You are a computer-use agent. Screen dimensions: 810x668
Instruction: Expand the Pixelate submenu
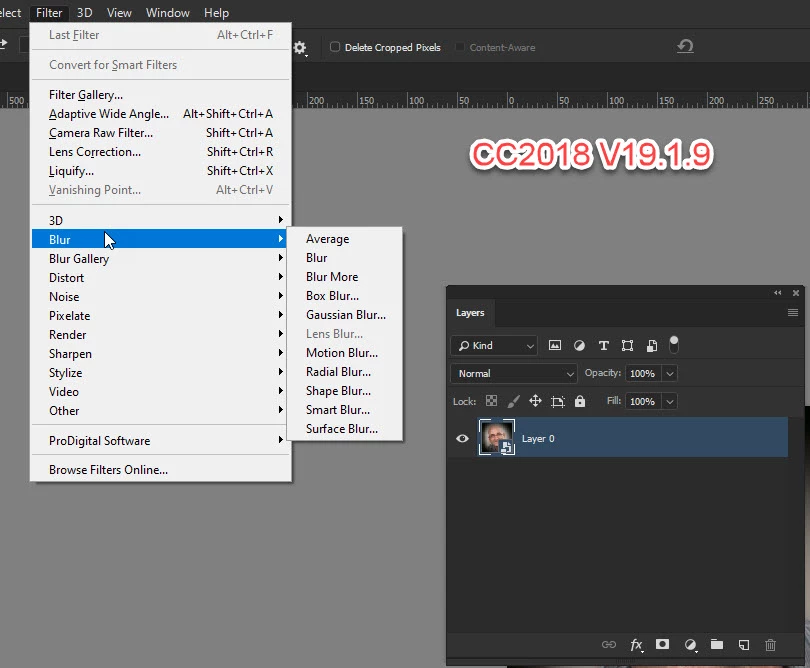pyautogui.click(x=159, y=316)
